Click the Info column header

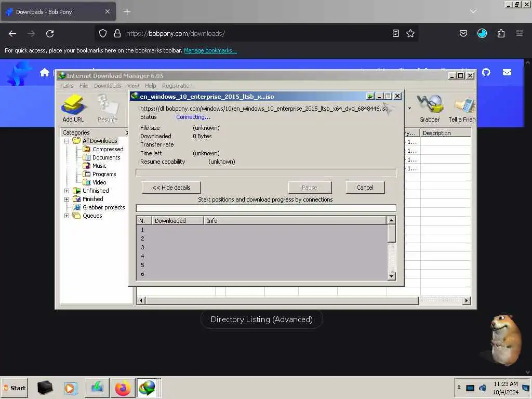point(295,221)
